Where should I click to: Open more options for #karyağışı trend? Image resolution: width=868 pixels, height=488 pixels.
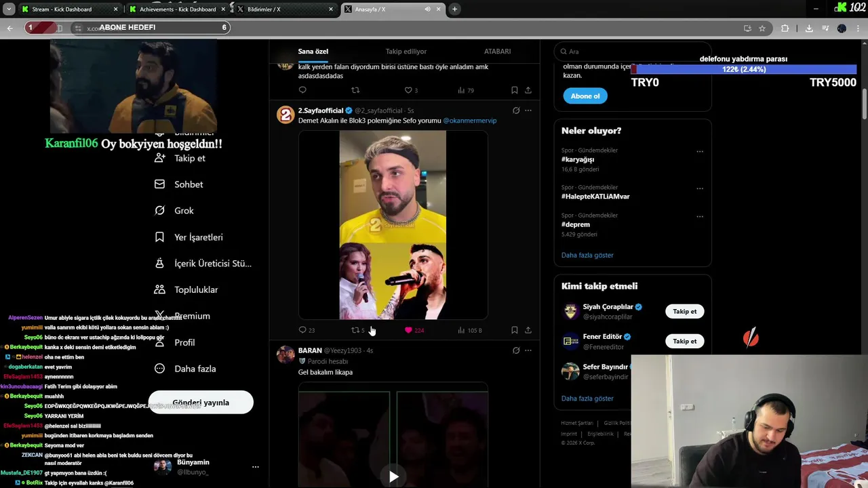(x=700, y=152)
